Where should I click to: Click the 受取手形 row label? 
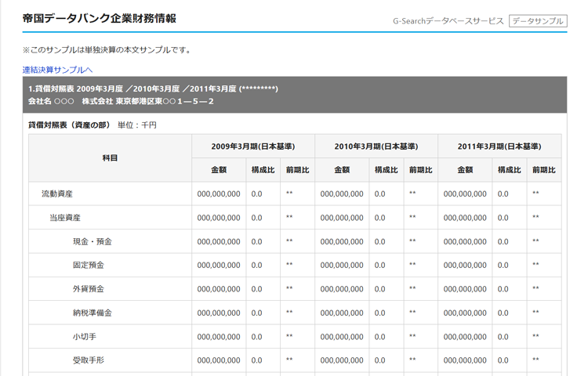(x=89, y=360)
